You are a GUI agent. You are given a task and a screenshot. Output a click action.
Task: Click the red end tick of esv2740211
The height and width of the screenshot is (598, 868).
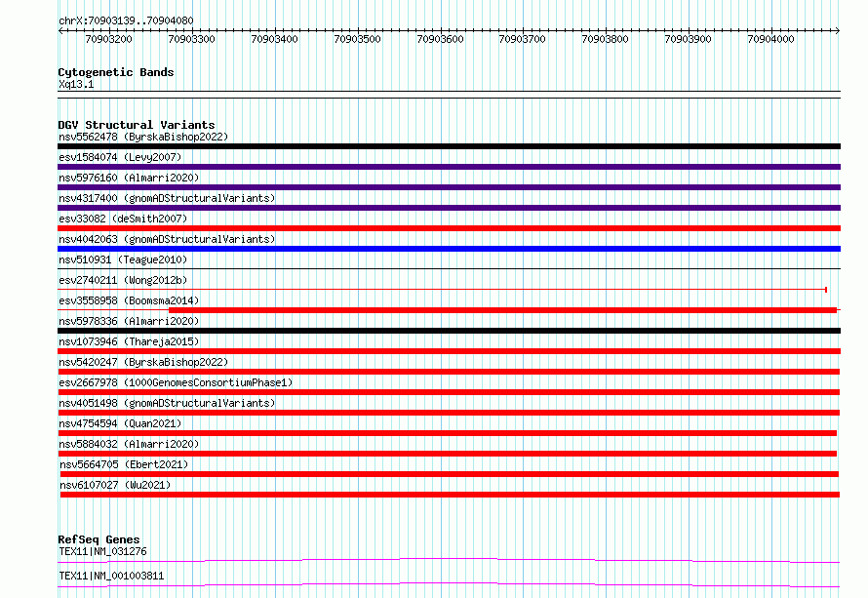coord(826,290)
